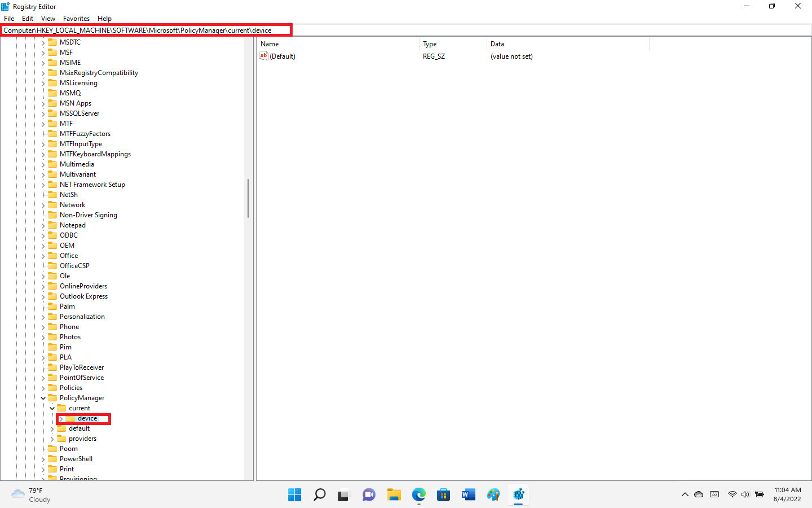Open the Windows Start menu
The width and height of the screenshot is (812, 508).
294,495
